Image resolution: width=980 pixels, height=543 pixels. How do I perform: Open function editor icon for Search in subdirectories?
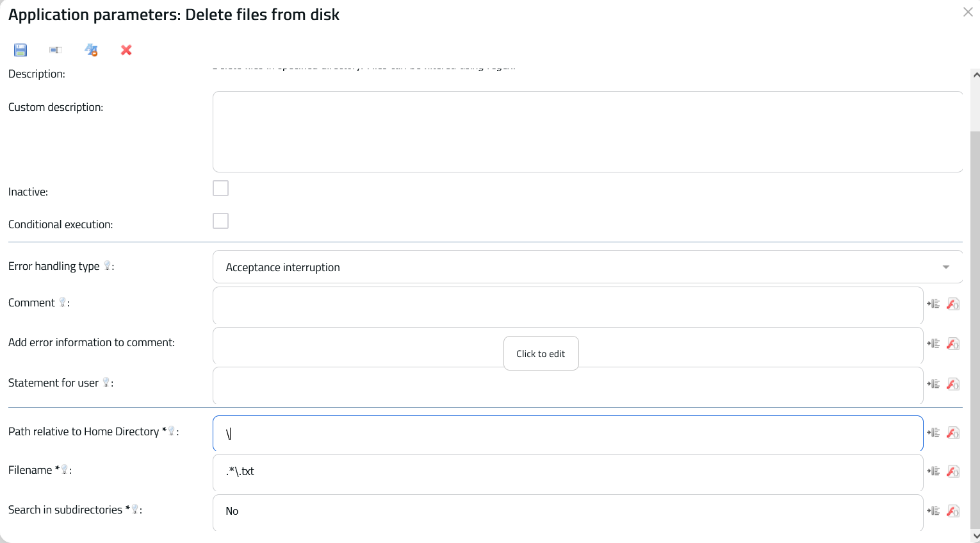[x=953, y=511]
